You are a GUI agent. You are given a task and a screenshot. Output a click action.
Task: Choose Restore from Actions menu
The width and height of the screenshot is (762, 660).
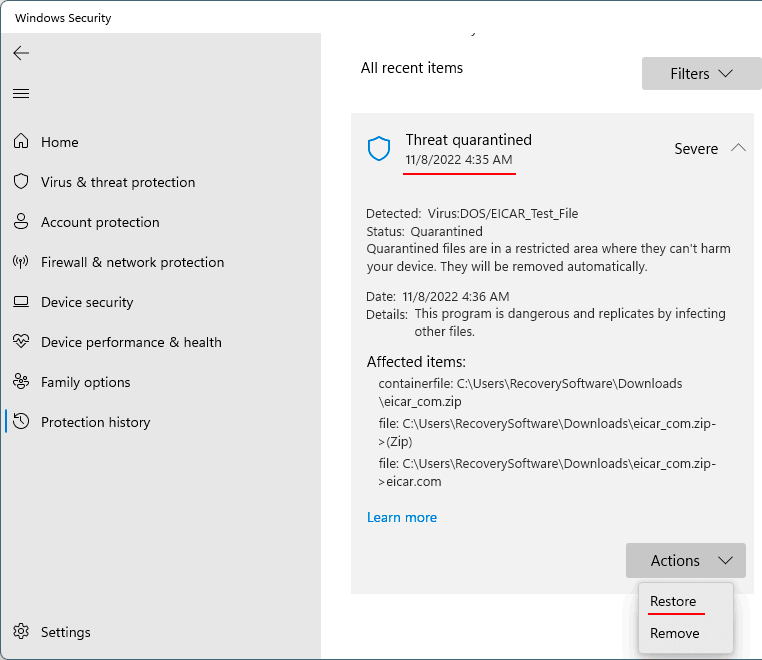point(673,601)
